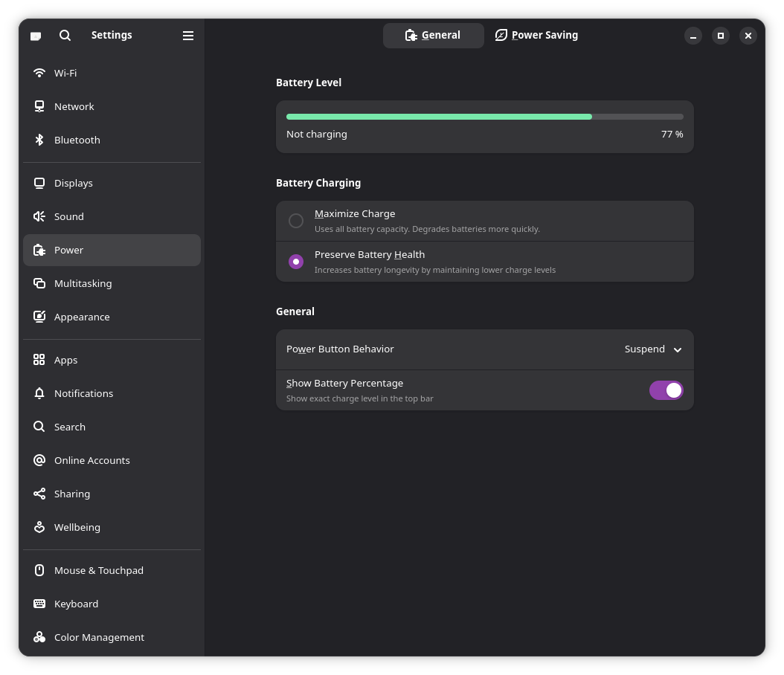
Task: Select the Sound speaker icon
Action: (x=39, y=216)
